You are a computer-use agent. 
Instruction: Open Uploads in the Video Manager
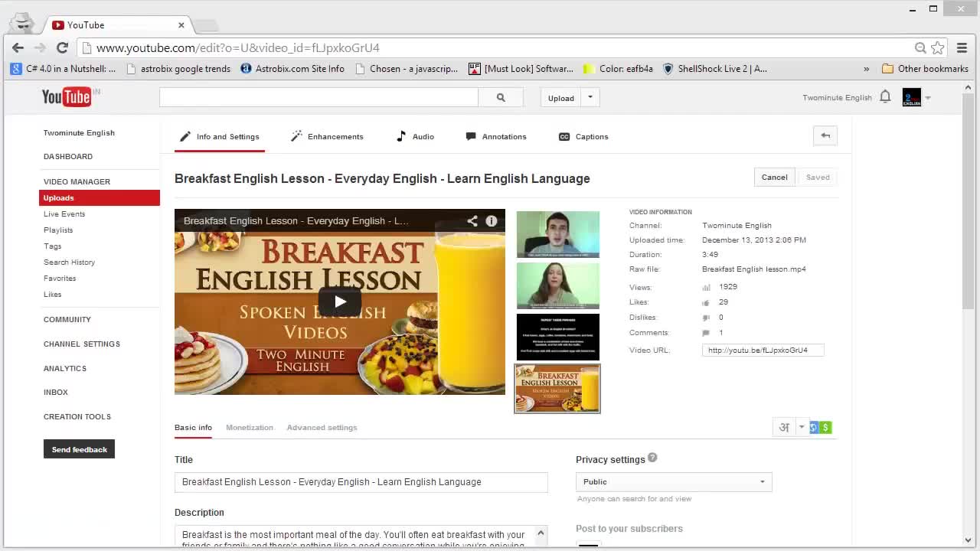100,198
